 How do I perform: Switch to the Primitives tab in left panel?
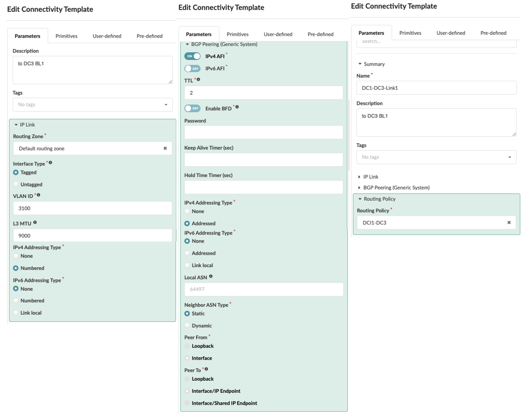tap(66, 36)
